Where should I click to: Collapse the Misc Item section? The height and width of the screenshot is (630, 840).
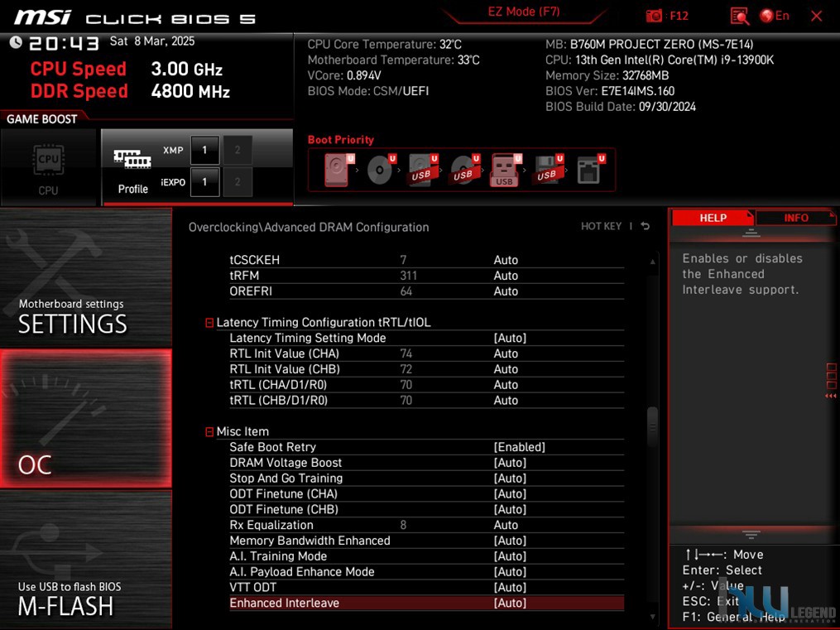click(209, 432)
